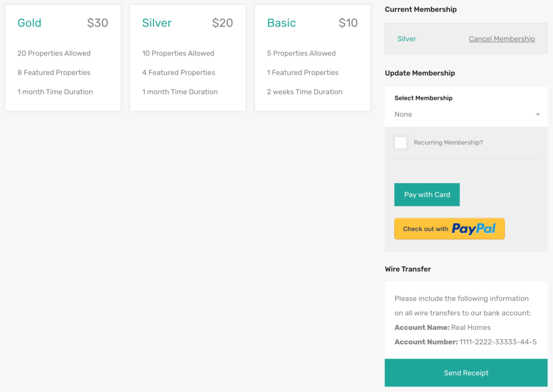Click the Recurring Membership? label text
The width and height of the screenshot is (553, 392).
[448, 143]
